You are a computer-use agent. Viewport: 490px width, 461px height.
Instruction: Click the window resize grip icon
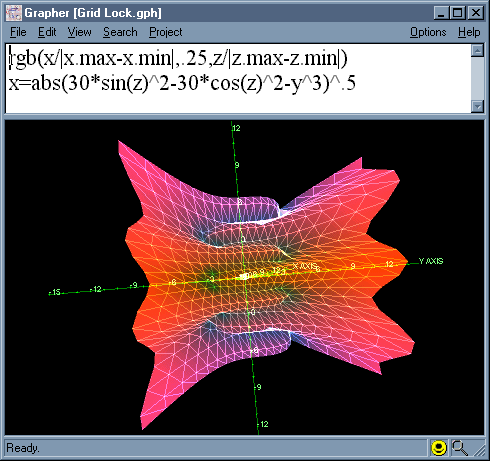tap(479, 450)
